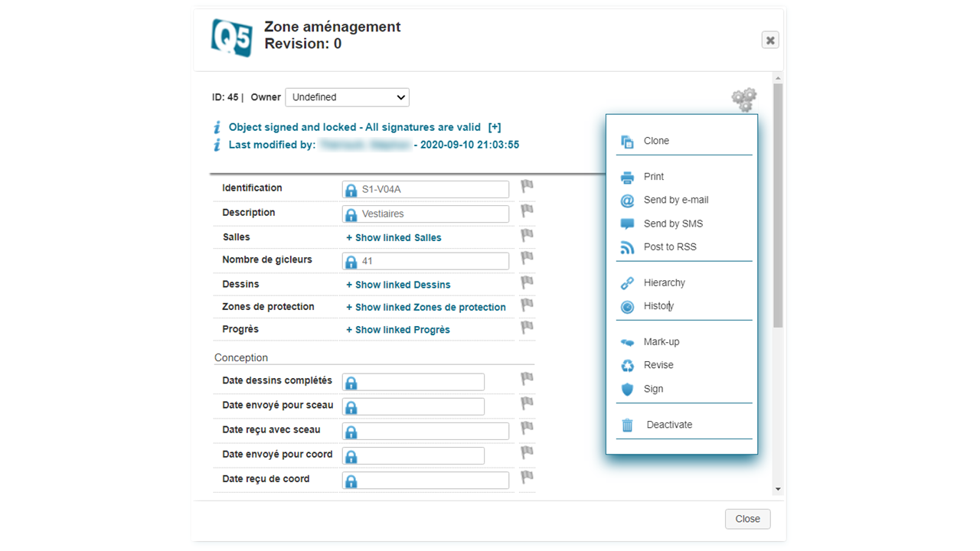Close the dialog with the X button
Screen dimensions: 980x551
[770, 40]
